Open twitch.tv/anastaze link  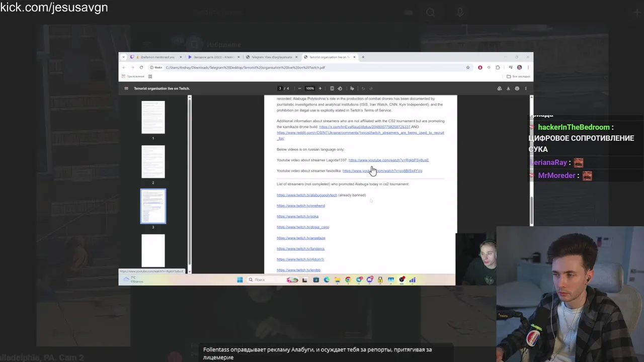tap(301, 238)
